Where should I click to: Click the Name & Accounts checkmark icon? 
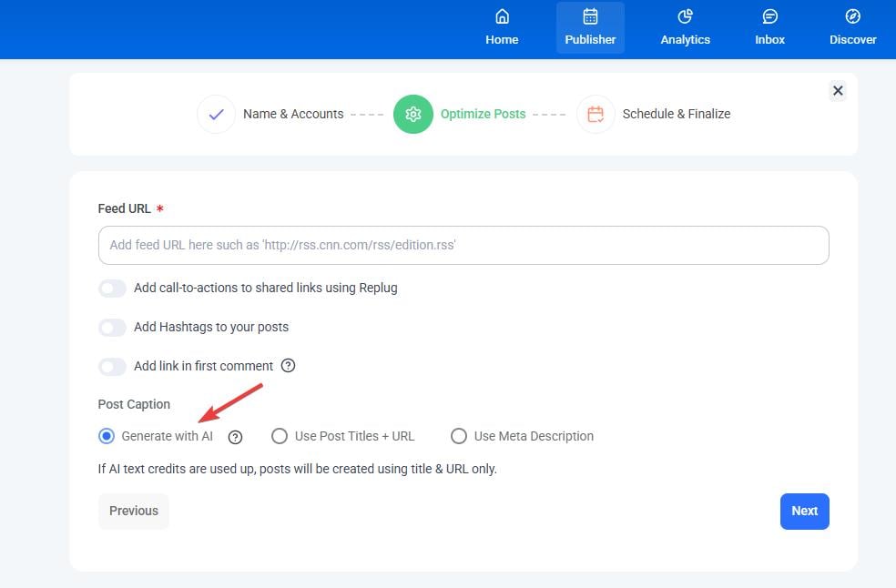[216, 114]
